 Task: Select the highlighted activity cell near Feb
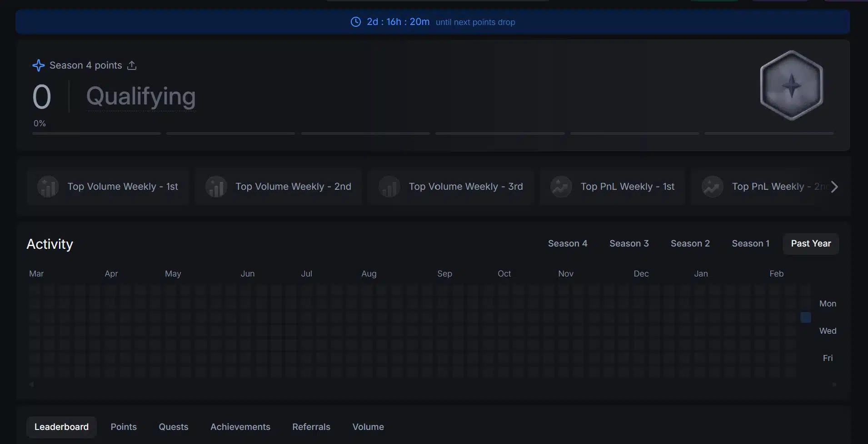point(805,317)
